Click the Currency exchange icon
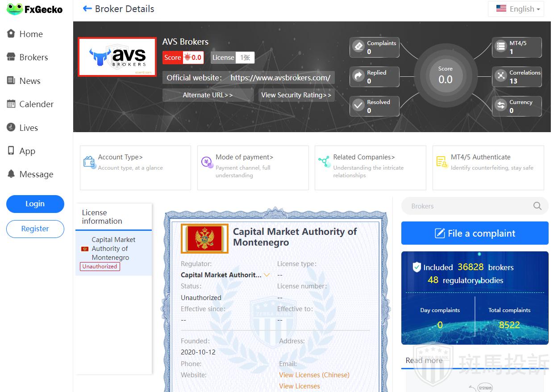558x392 pixels. coord(501,106)
